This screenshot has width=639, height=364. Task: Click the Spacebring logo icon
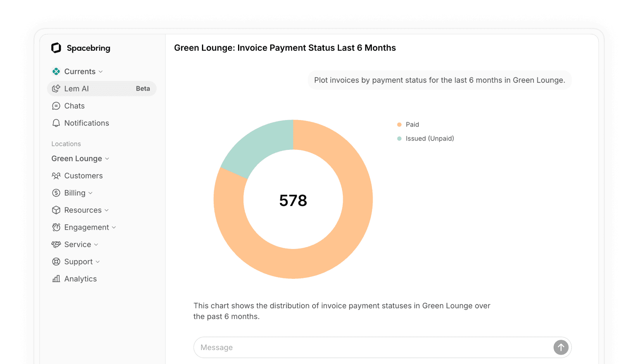56,48
